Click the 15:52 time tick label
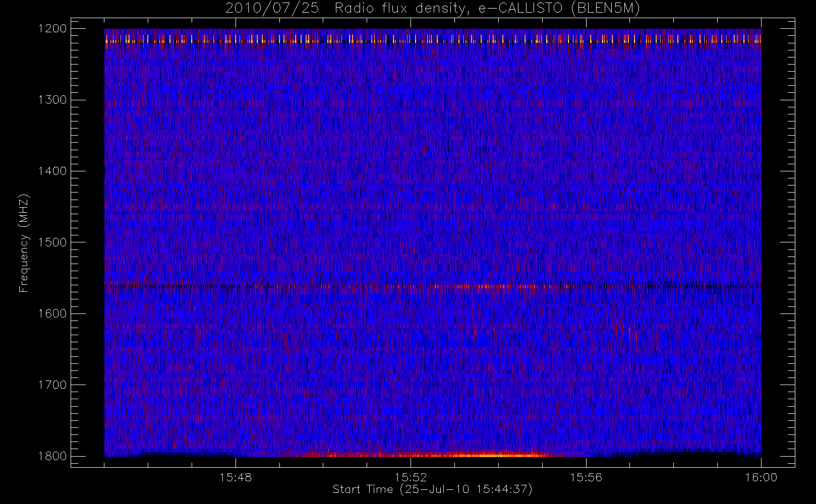 (411, 477)
